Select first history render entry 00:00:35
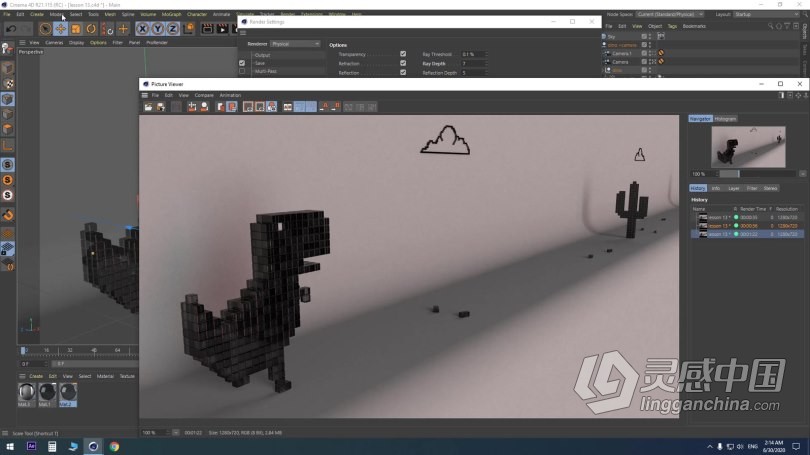The width and height of the screenshot is (810, 455). point(747,217)
